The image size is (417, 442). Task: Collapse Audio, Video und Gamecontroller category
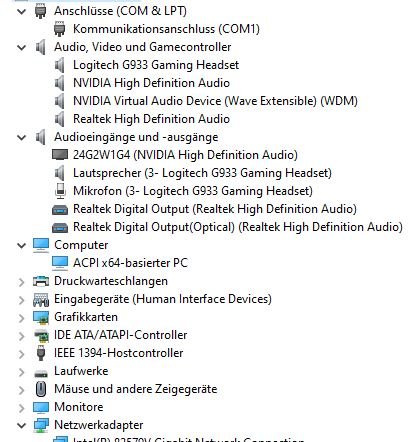[21, 47]
